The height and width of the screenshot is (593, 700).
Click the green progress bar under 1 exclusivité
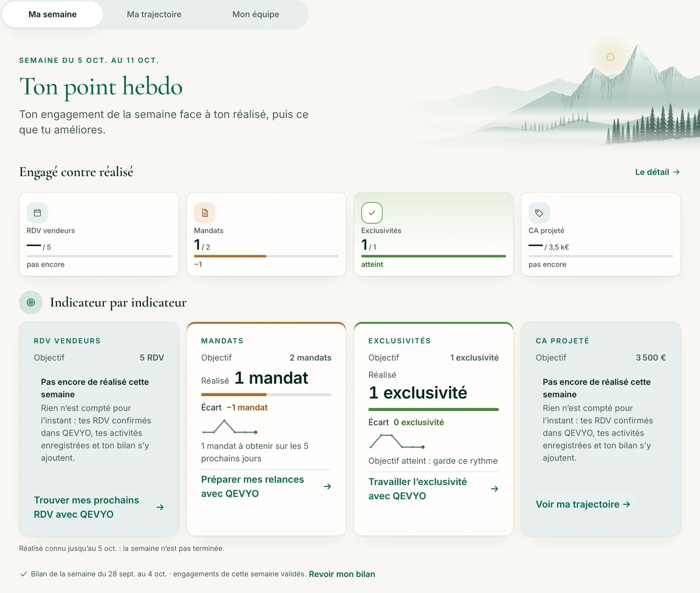433,409
